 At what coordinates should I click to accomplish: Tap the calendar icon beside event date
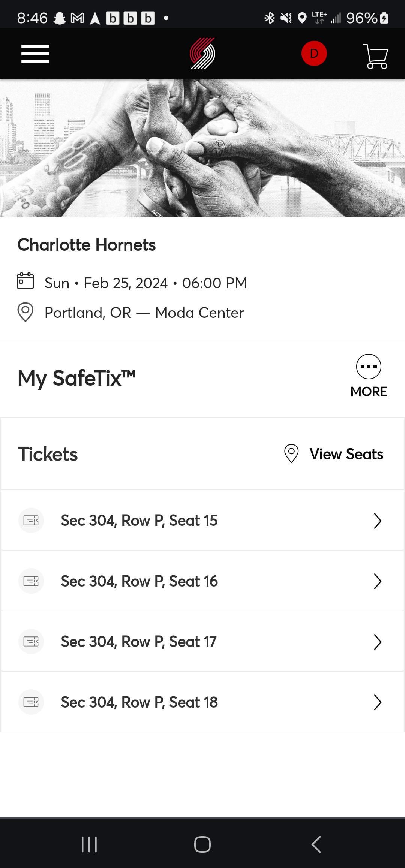click(25, 281)
